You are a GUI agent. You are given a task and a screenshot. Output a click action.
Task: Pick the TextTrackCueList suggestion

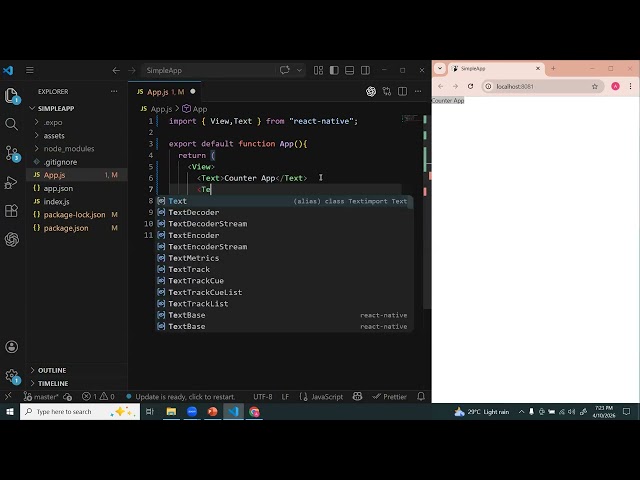(x=284, y=292)
